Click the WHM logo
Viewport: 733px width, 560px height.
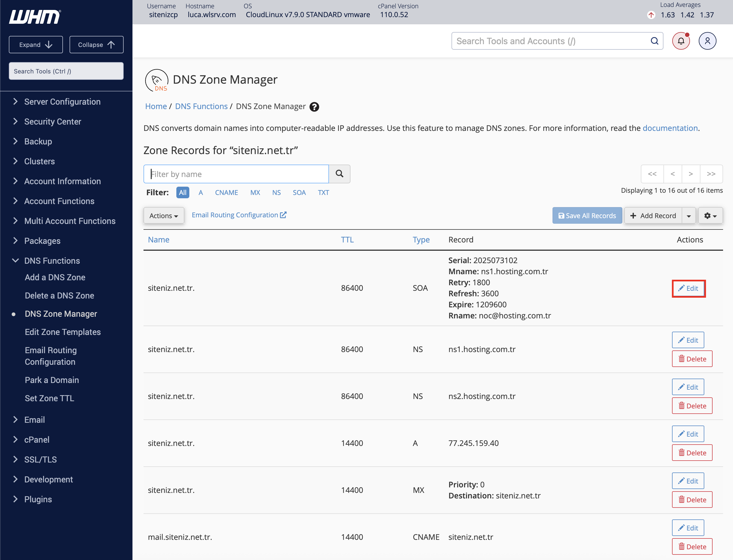(35, 17)
